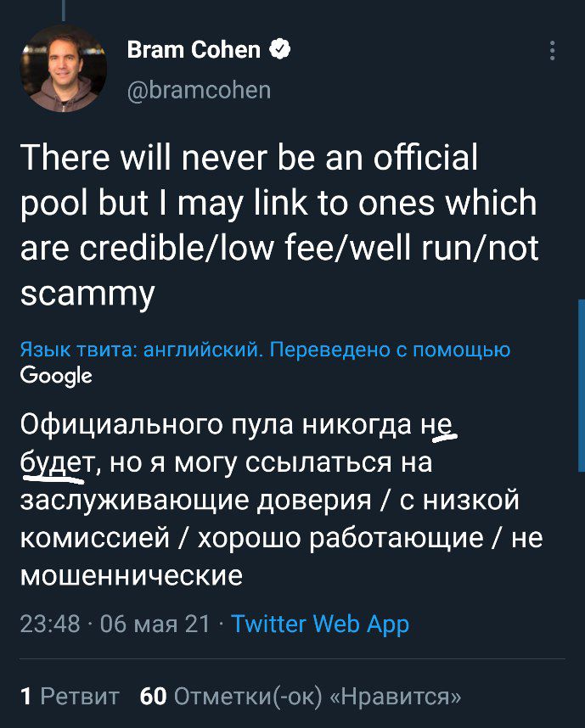Click the 23:48 tweet timestamp
The image size is (585, 728).
(49, 624)
